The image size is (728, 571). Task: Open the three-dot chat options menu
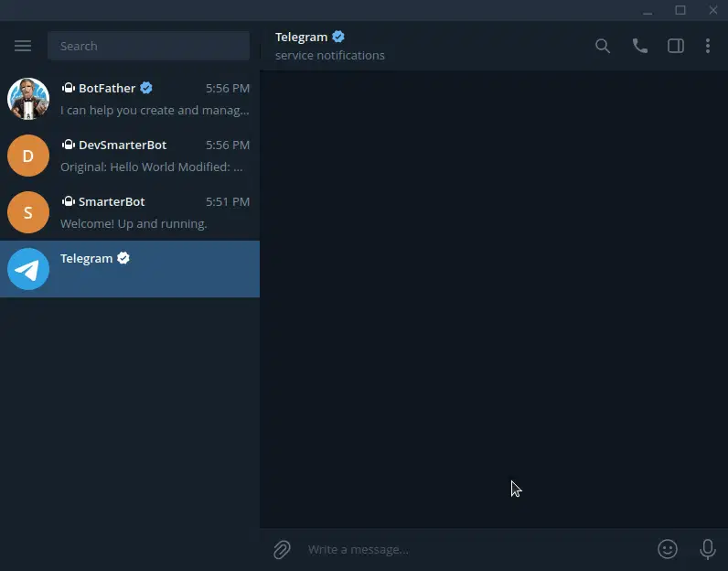(x=708, y=46)
